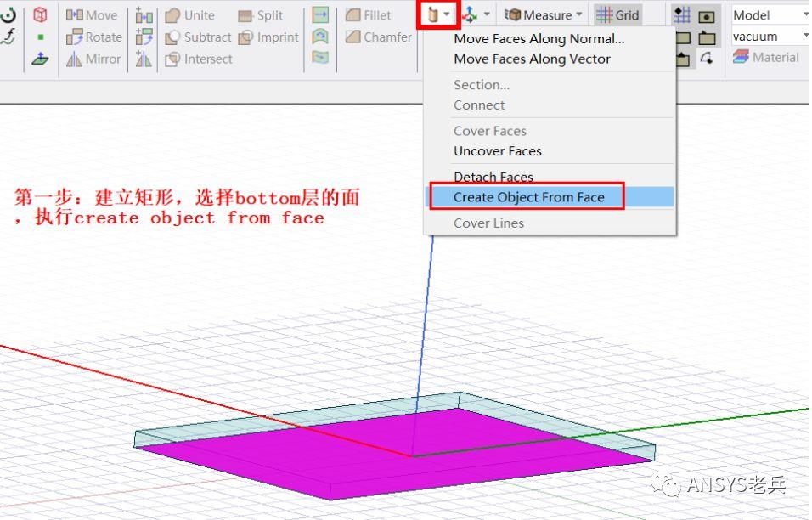
Task: Click the Mirror tool
Action: tap(93, 59)
